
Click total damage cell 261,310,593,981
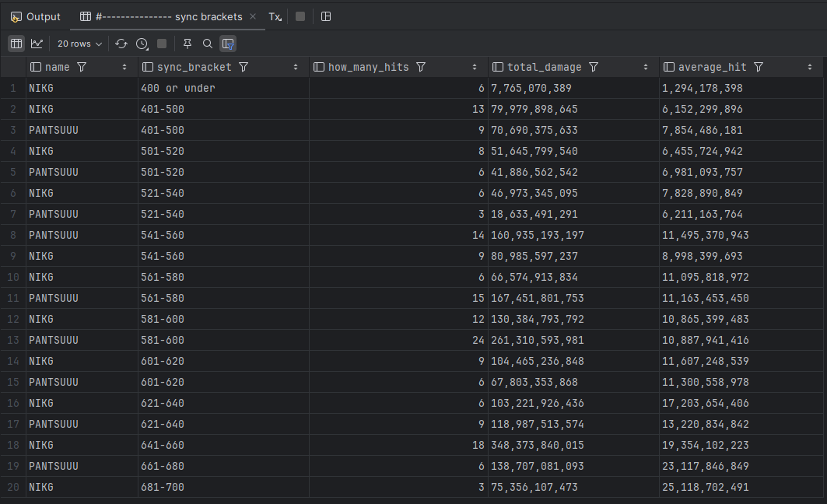573,341
